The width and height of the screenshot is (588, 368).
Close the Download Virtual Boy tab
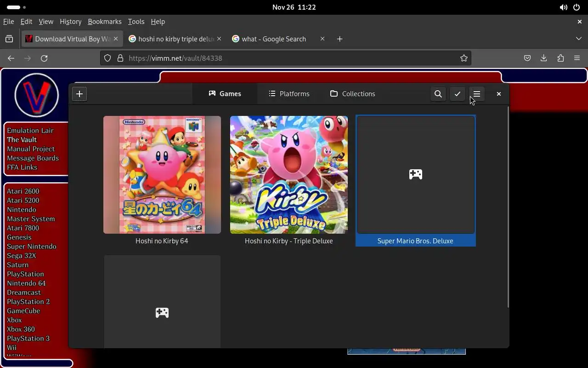(x=116, y=39)
